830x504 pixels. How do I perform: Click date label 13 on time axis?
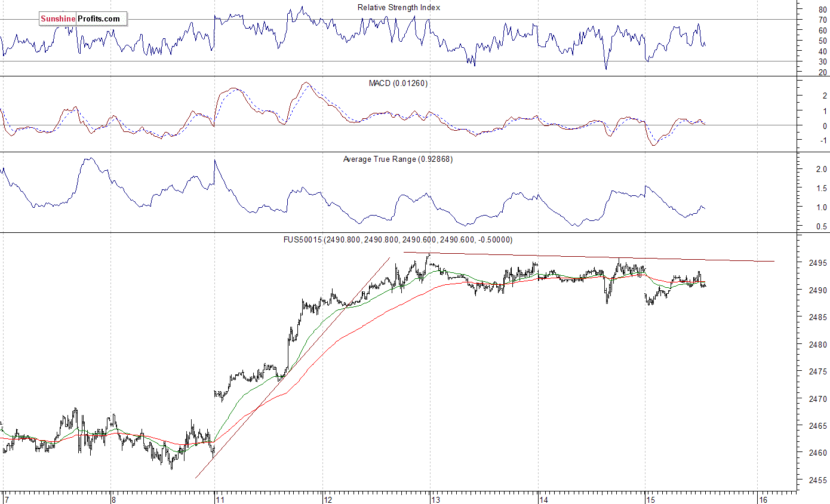(x=435, y=499)
